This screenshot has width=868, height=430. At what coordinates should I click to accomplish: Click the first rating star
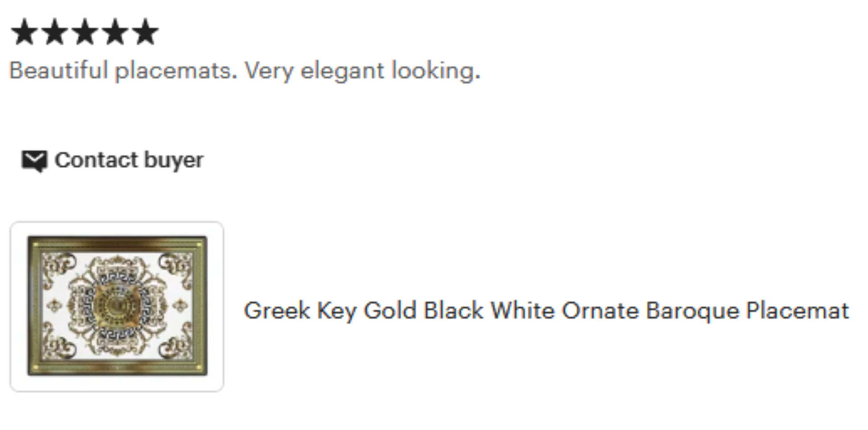25,32
